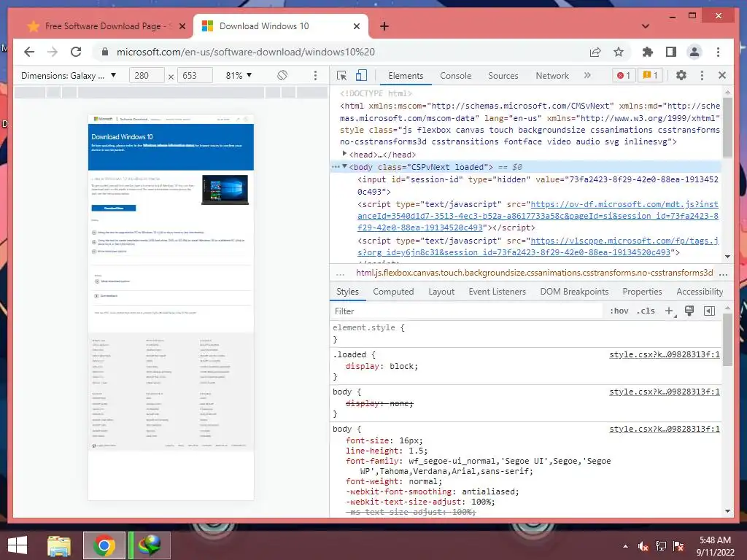This screenshot has width=747, height=560.
Task: Bookmark page with the star icon
Action: 619,52
